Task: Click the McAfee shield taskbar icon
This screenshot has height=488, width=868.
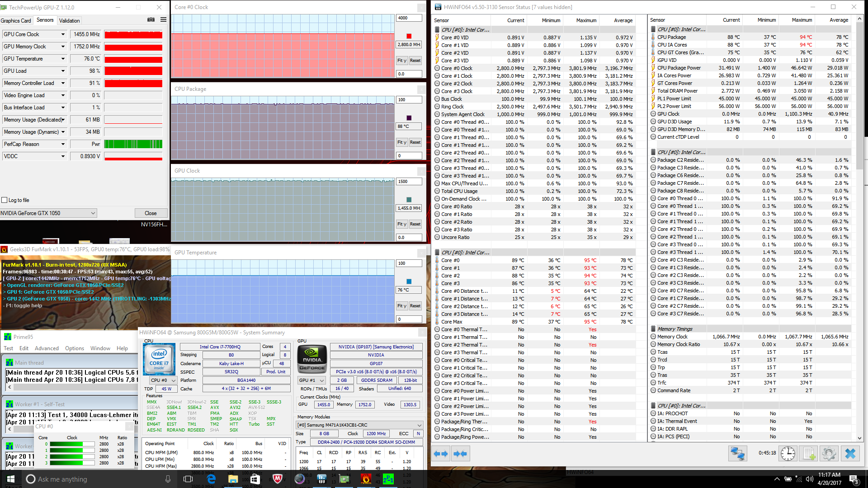Action: click(277, 479)
